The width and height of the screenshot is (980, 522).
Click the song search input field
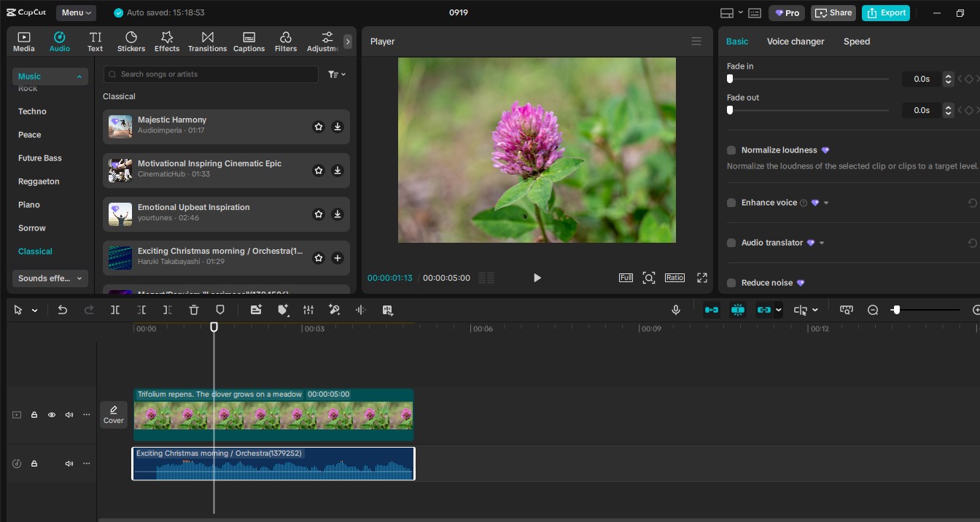coord(210,74)
